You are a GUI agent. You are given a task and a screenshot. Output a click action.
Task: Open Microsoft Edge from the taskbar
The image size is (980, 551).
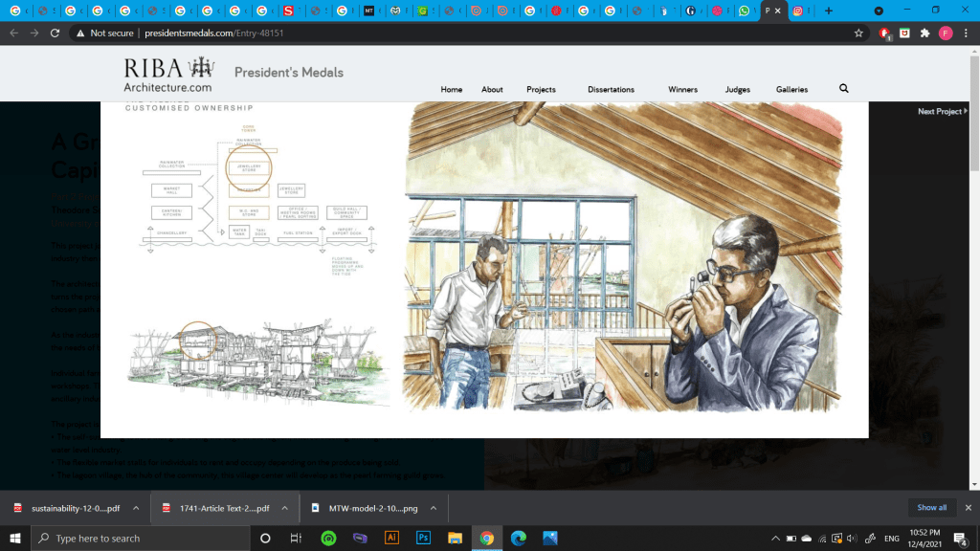(518, 538)
